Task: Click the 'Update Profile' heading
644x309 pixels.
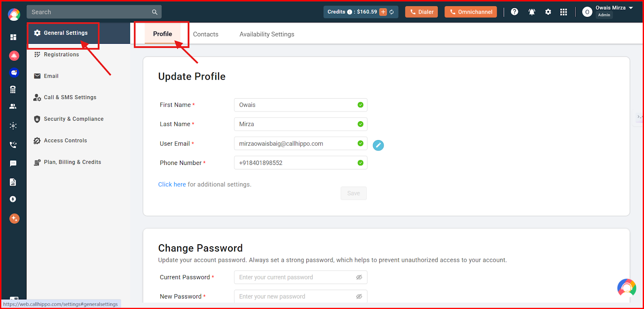Action: [192, 76]
